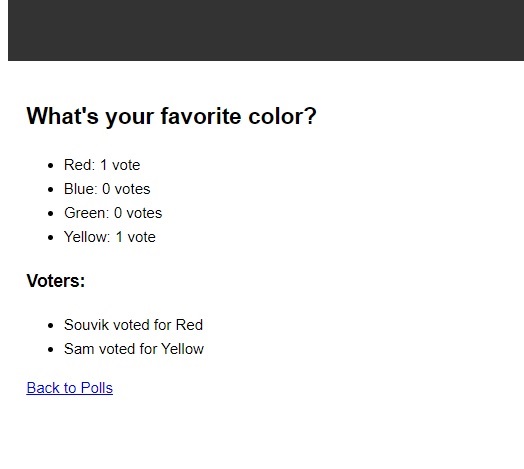Click the bullet beside the Blue result
The image size is (524, 469).
coord(50,190)
